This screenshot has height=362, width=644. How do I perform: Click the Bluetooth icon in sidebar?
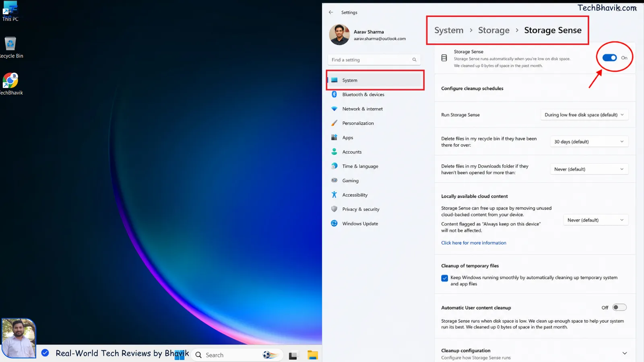coord(334,95)
